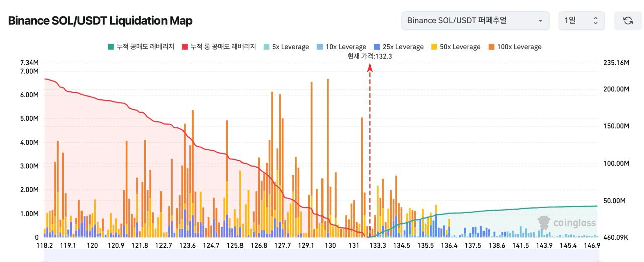Toggle the red 누적 롱 공매도 레버리지 legend marker
644x262 pixels.
[185, 47]
